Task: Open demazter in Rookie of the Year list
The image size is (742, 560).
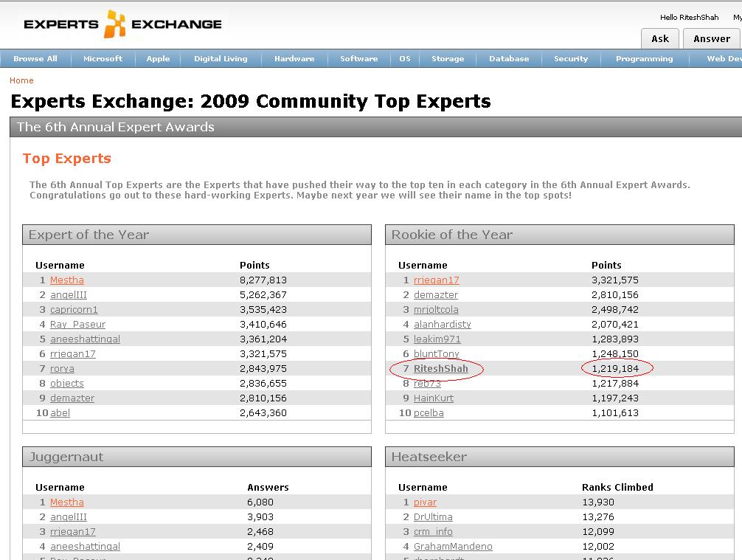Action: [x=436, y=295]
